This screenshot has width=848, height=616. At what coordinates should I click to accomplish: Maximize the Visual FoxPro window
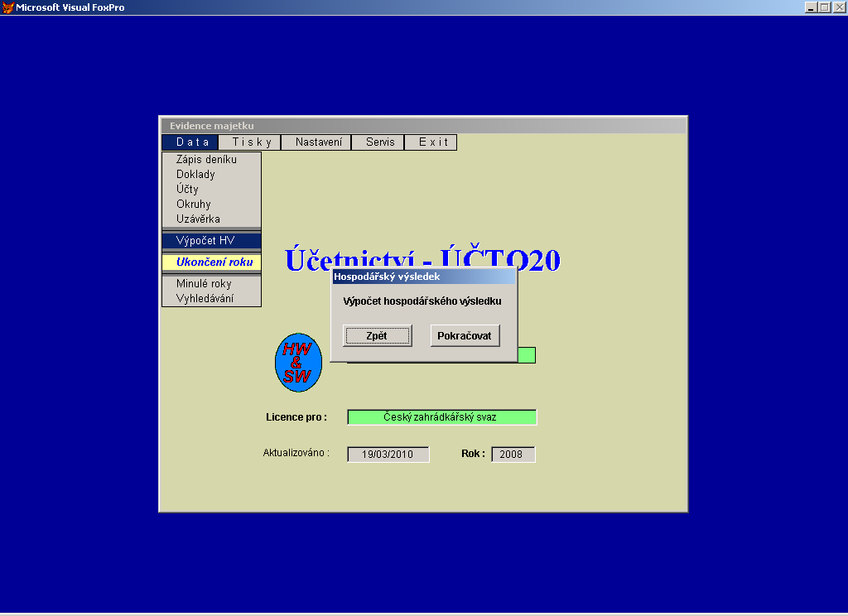824,7
